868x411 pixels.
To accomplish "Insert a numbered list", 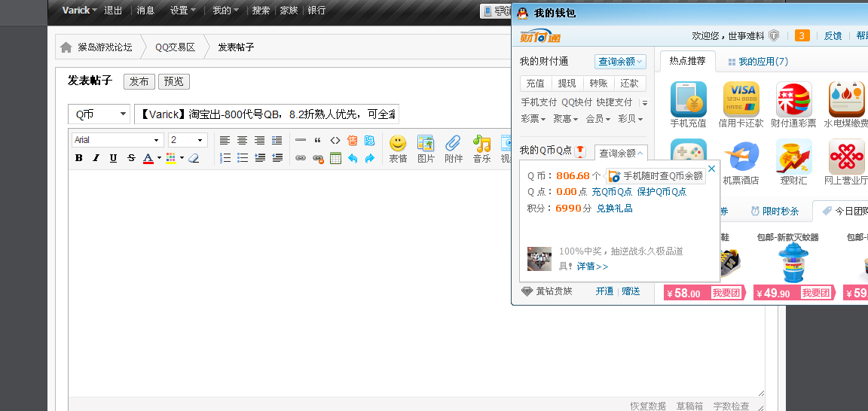I will tap(225, 158).
